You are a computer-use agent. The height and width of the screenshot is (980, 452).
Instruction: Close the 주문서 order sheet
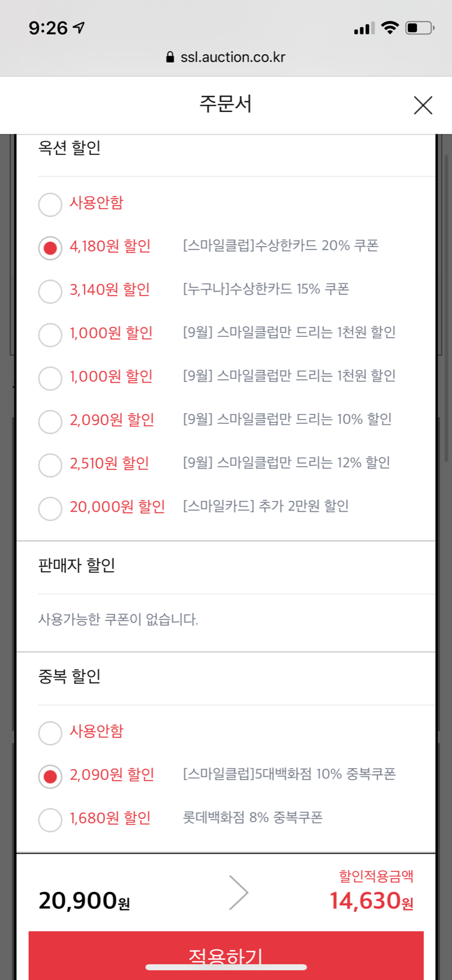tap(423, 105)
